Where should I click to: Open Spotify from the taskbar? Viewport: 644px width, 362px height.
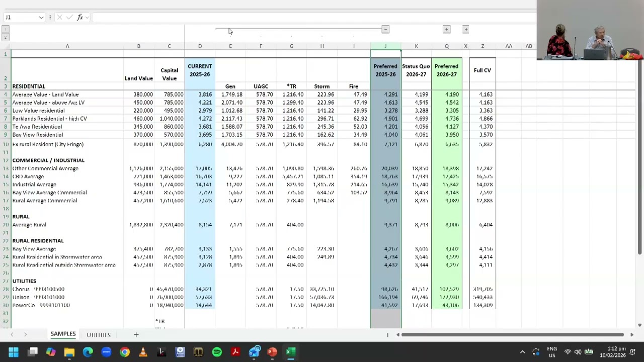(217, 352)
